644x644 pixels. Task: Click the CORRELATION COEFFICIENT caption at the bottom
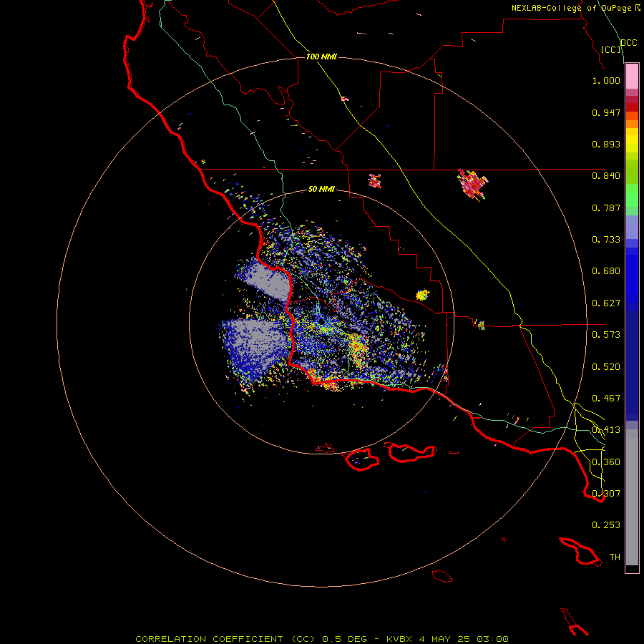(322, 639)
